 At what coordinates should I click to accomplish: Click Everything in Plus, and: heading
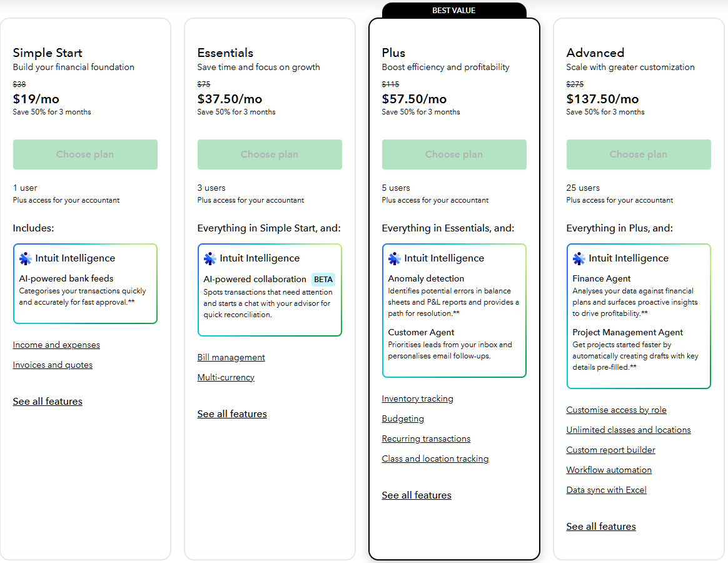tap(619, 228)
